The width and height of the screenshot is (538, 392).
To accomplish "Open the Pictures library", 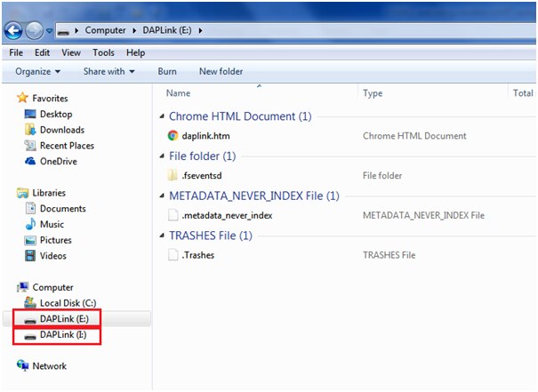I will pos(56,240).
